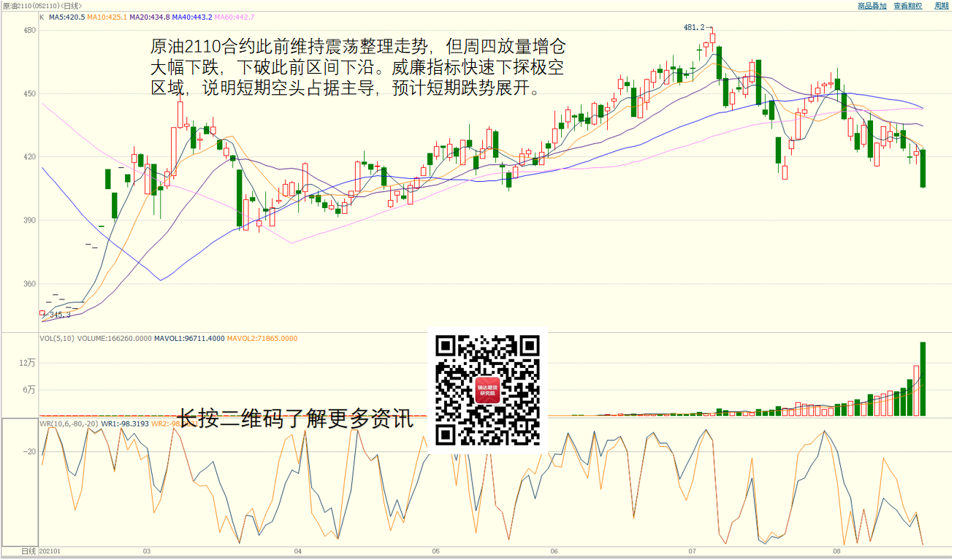
Task: Select the pink MA60:442.7 label
Action: 234,17
